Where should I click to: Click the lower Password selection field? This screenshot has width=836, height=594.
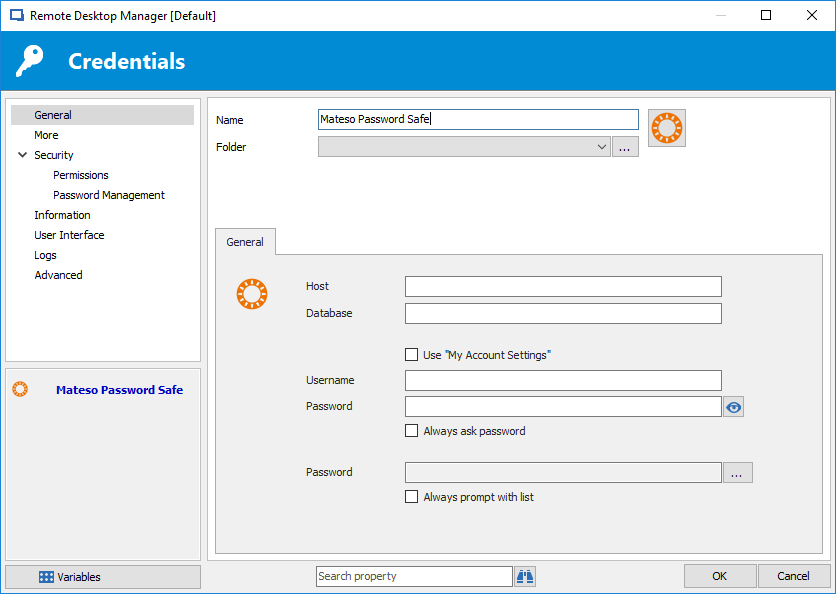click(563, 472)
